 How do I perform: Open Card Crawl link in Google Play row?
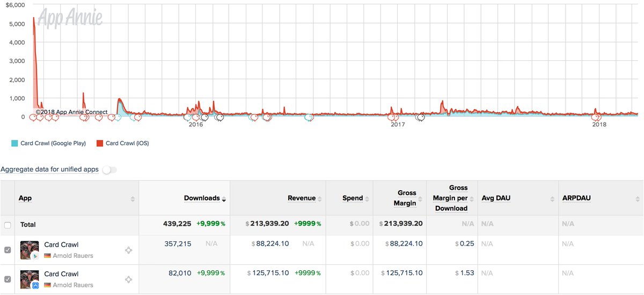[x=61, y=244]
